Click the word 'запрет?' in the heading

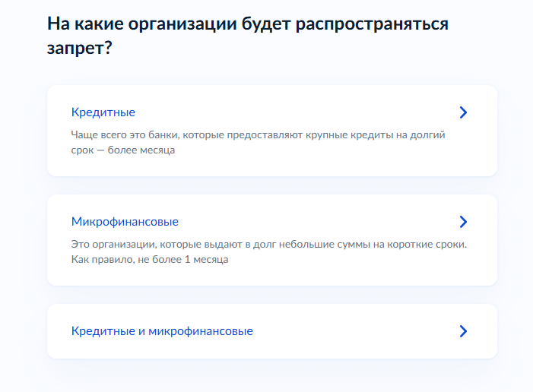(80, 48)
